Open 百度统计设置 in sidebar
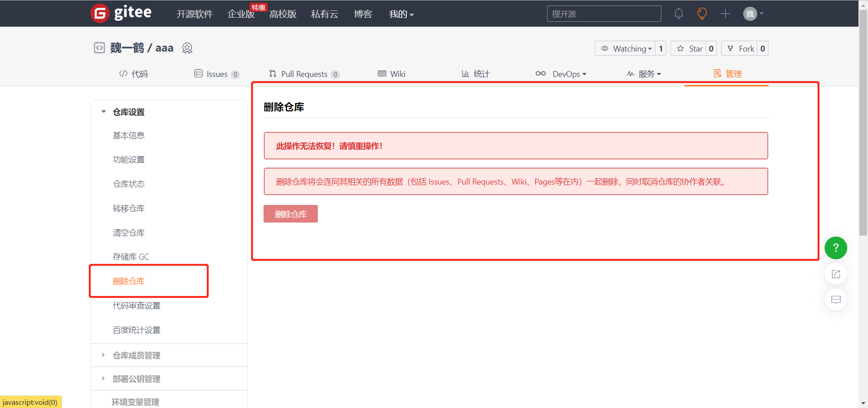Image resolution: width=868 pixels, height=408 pixels. click(x=137, y=330)
